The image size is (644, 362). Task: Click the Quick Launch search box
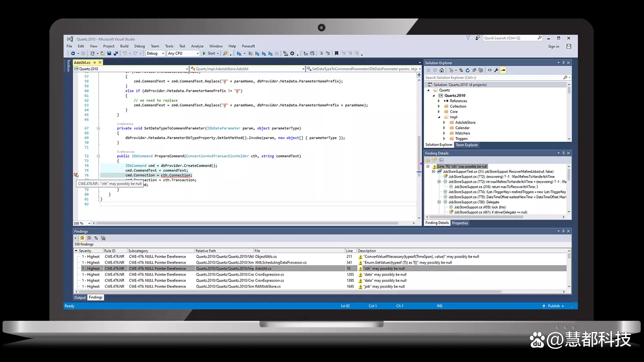510,38
